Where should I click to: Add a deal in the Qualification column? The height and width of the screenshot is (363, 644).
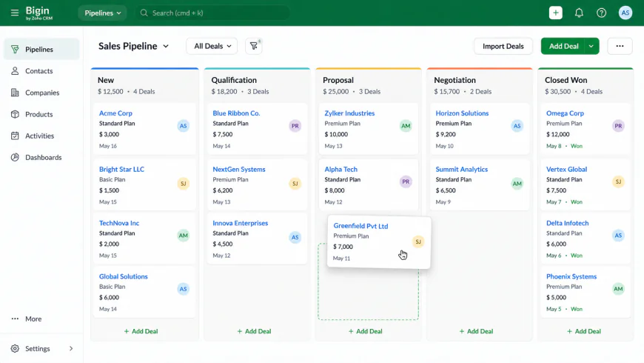point(254,331)
